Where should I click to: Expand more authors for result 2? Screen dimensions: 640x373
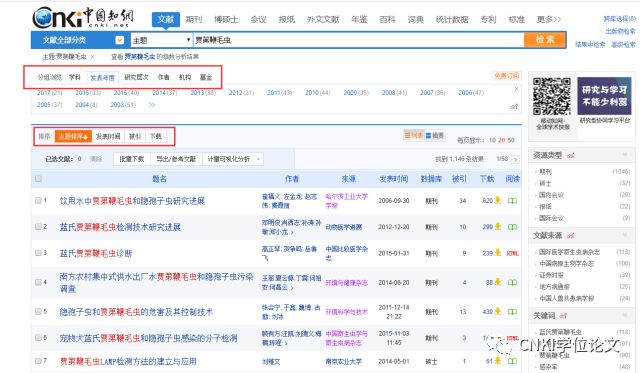[x=292, y=232]
